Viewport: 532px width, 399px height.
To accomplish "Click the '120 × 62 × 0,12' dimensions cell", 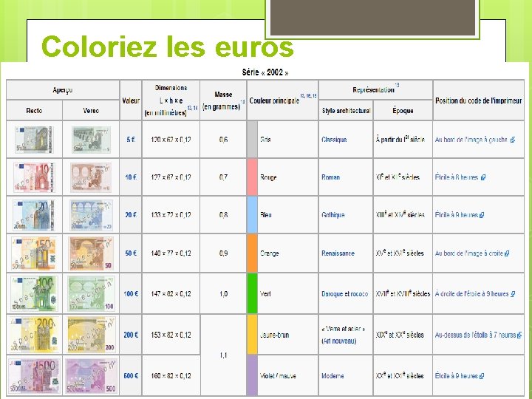I will click(x=171, y=140).
